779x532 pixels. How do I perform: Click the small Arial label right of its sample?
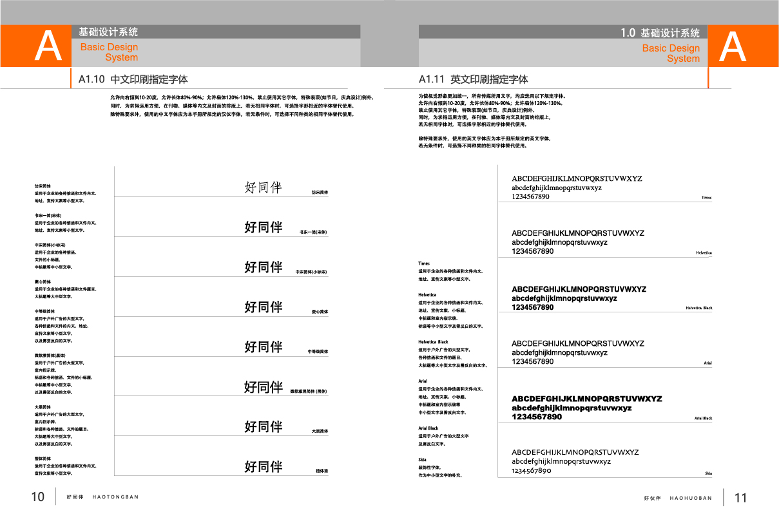click(x=707, y=363)
